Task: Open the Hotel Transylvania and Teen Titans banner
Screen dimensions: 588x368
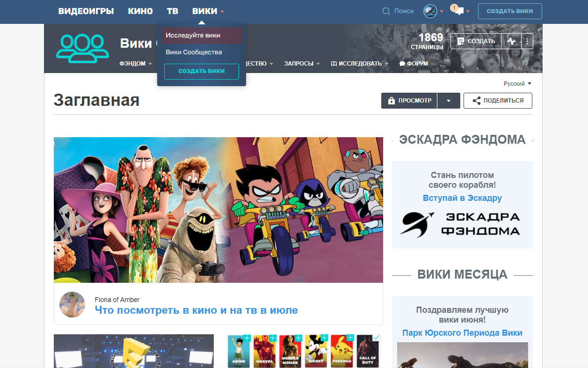Action: click(x=218, y=210)
